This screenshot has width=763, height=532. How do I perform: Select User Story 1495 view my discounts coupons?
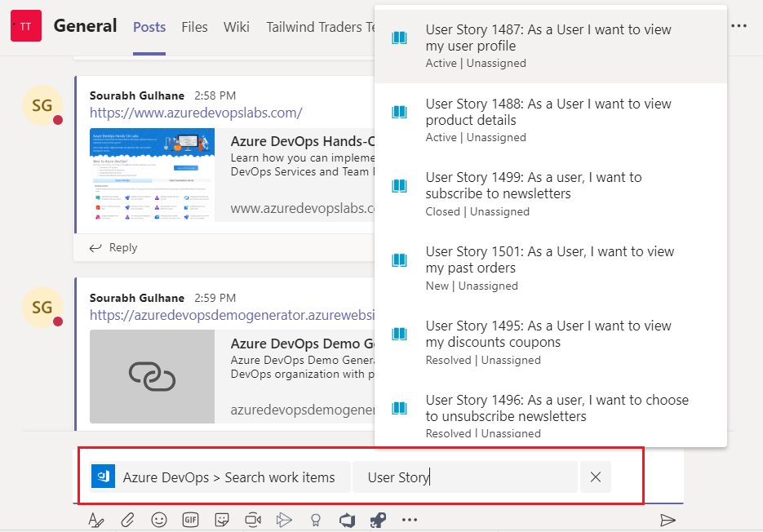[x=551, y=343]
